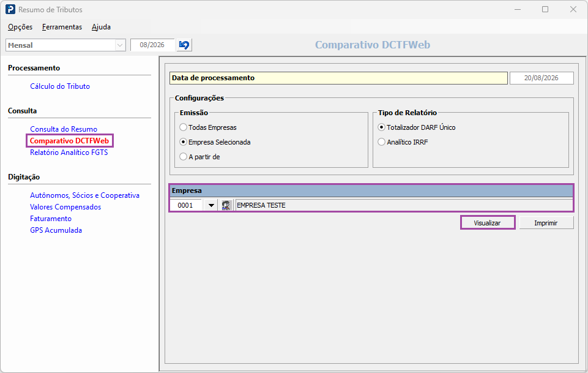Open the Ferramentas menu
588x373 pixels.
(x=62, y=27)
